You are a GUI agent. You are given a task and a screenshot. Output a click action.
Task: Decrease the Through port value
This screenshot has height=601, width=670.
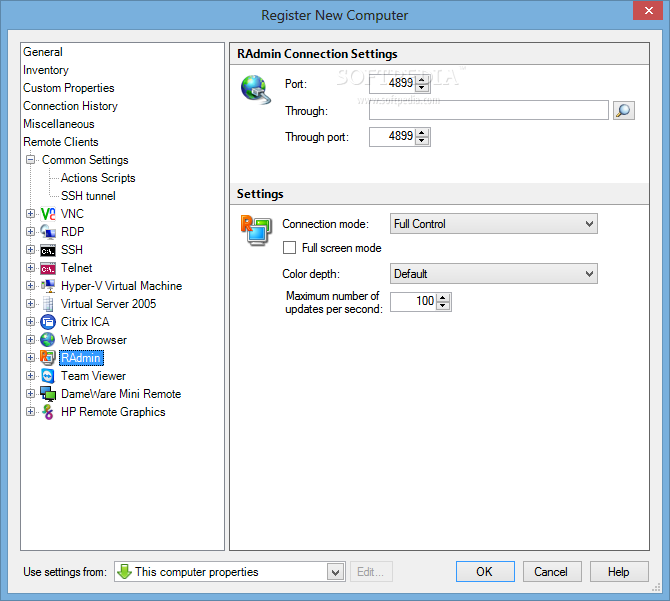422,141
